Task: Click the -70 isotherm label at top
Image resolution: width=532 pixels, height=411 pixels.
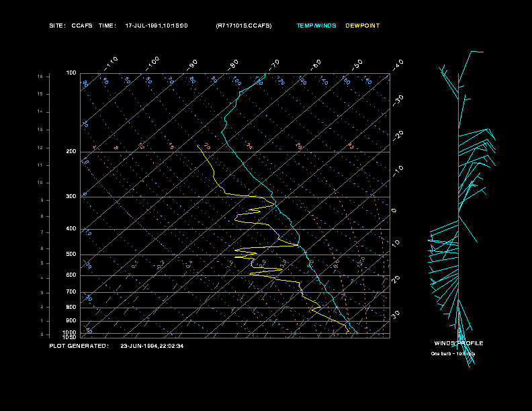Action: point(274,65)
